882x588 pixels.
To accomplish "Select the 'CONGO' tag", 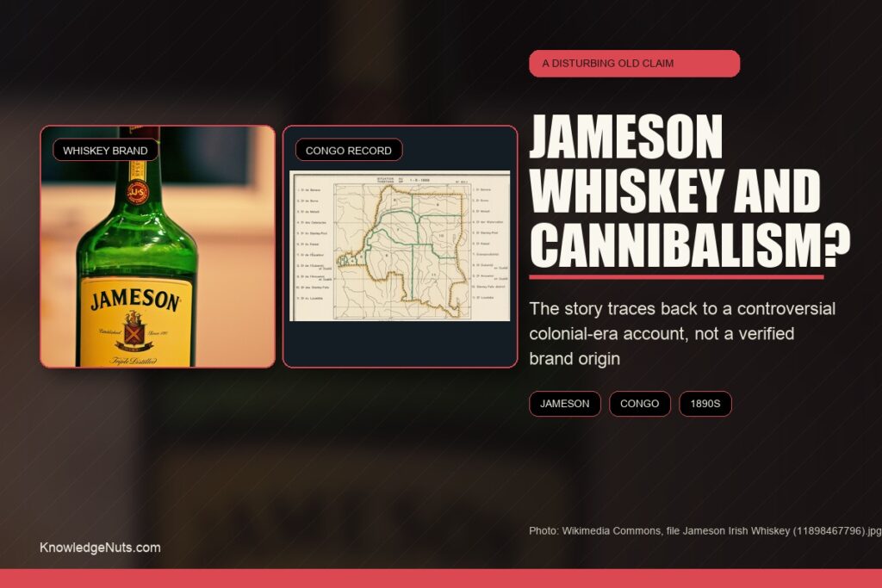I will click(640, 404).
